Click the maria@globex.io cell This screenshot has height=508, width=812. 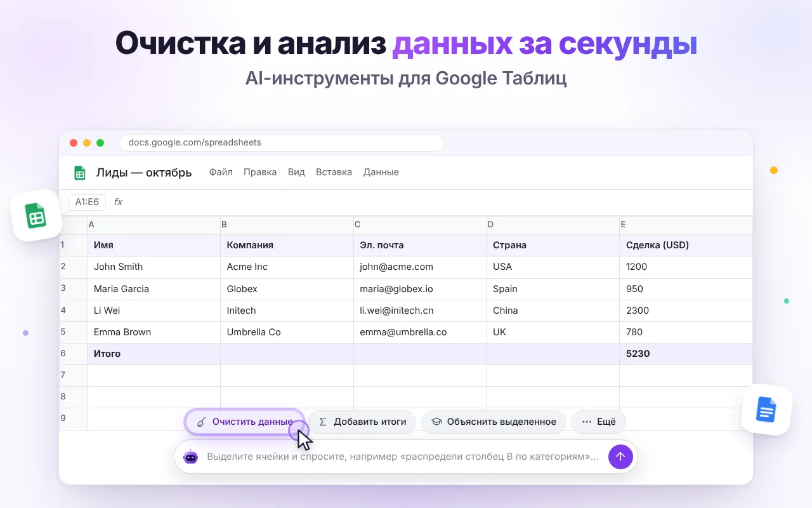click(x=420, y=289)
